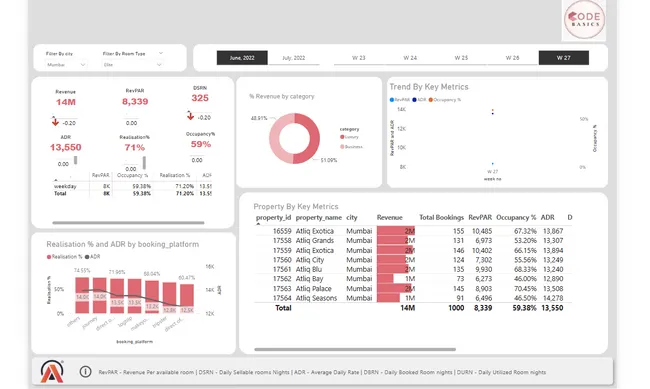Open the room type dropdown showing Elite
The image size is (650, 389).
point(132,65)
